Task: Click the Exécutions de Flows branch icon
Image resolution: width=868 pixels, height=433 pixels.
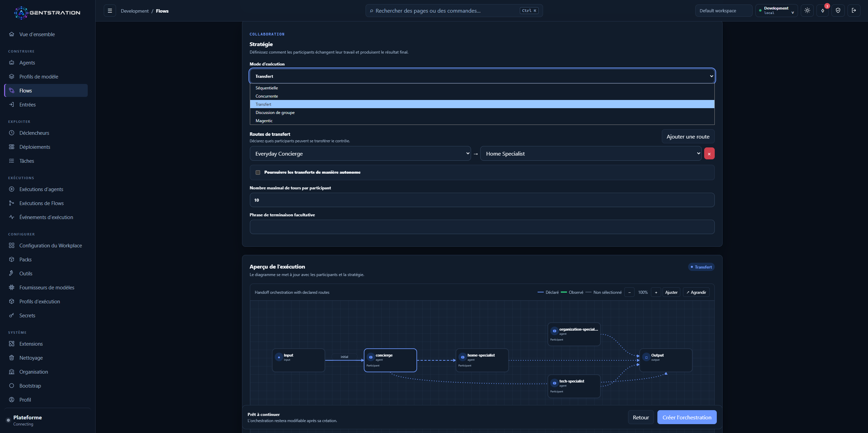Action: click(x=12, y=203)
